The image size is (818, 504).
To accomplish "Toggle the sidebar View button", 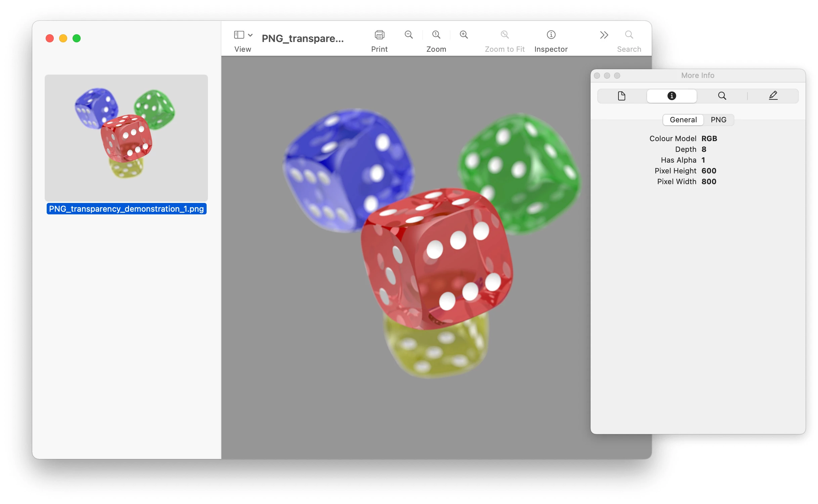I will 239,35.
